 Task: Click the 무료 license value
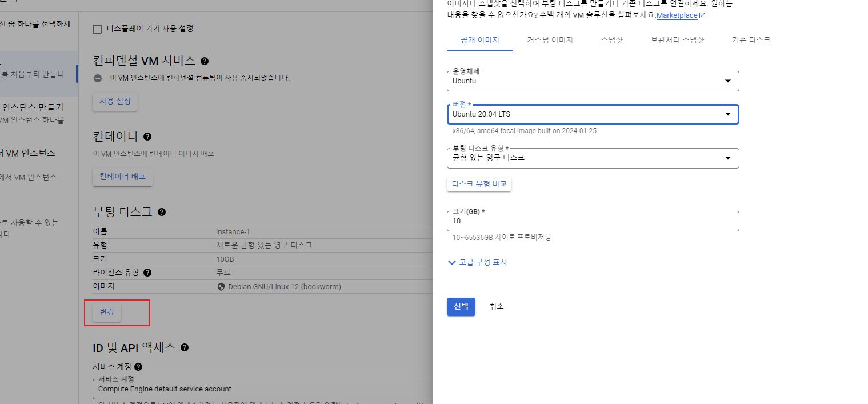click(223, 273)
